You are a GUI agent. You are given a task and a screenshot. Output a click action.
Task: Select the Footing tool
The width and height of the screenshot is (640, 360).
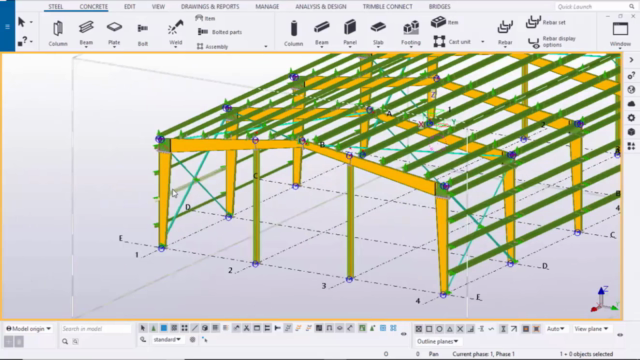click(411, 32)
